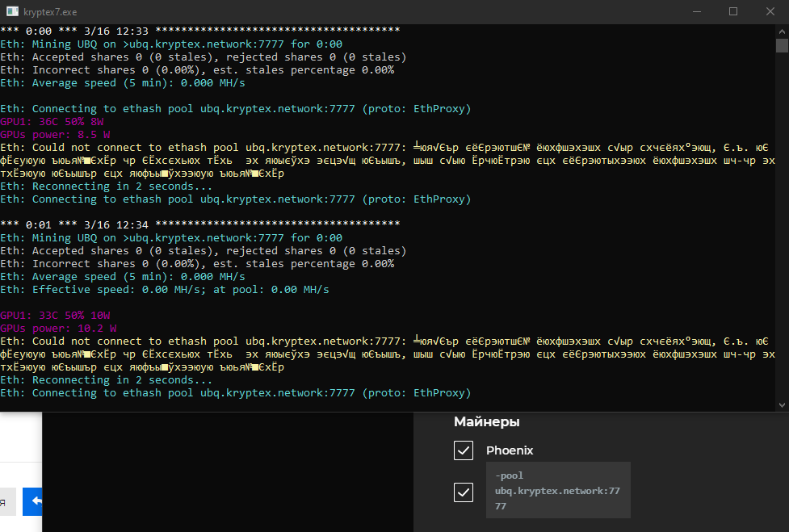This screenshot has width=789, height=532.
Task: Click the kryptex7.exe window title text
Action: point(50,12)
